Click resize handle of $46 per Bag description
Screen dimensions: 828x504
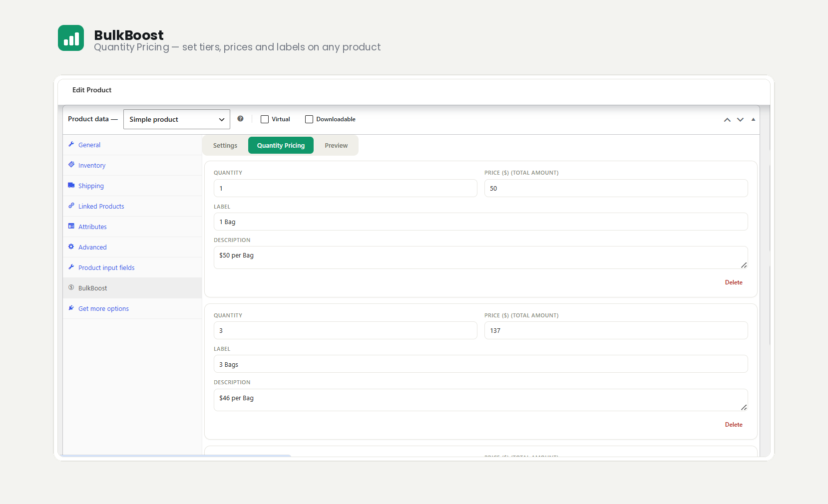(x=744, y=407)
